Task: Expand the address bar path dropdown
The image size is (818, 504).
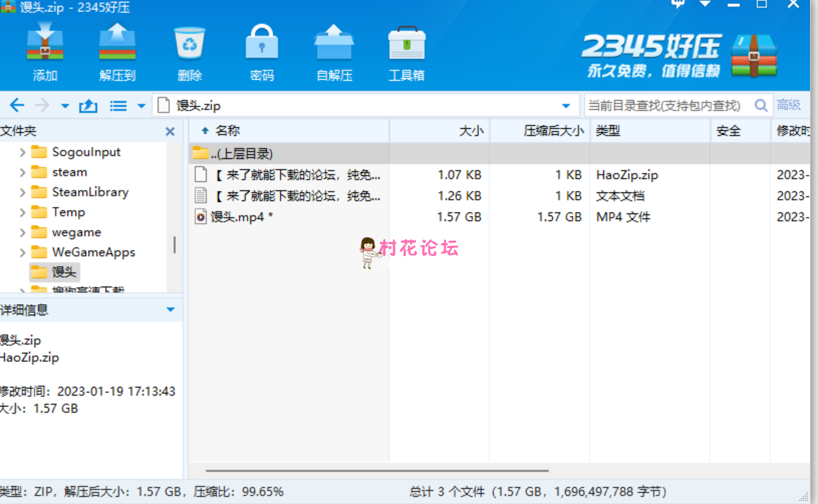Action: pos(567,106)
